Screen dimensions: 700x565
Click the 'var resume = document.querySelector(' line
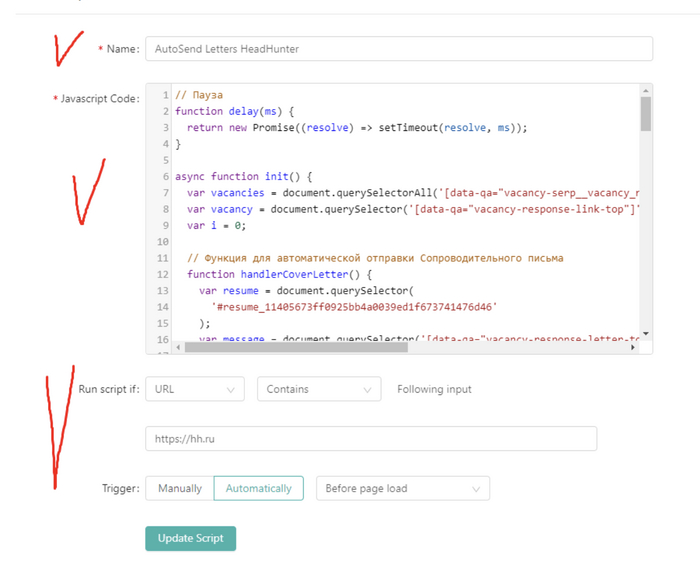[x=306, y=291]
